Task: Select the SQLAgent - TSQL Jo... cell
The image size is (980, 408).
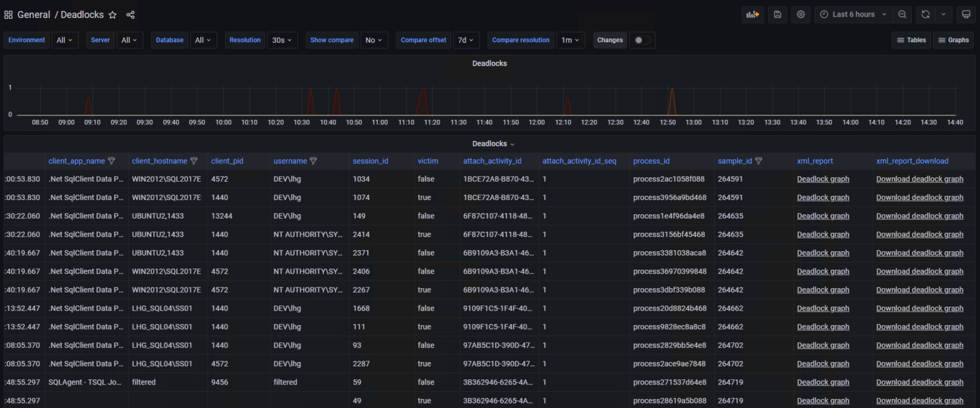Action: (x=86, y=382)
